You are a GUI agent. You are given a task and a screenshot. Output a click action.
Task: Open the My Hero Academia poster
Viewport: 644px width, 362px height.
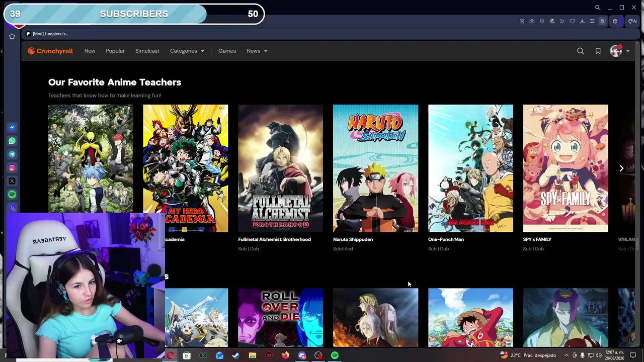(185, 168)
